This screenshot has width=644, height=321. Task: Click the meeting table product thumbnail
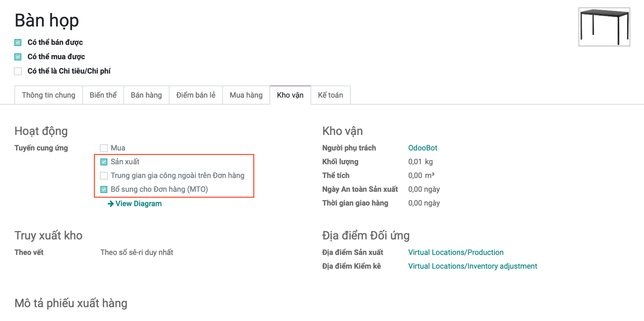pyautogui.click(x=604, y=27)
